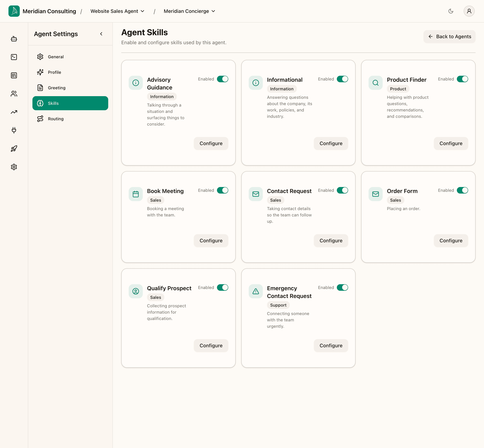
Task: Click the Book Meeting card title
Action: (165, 191)
